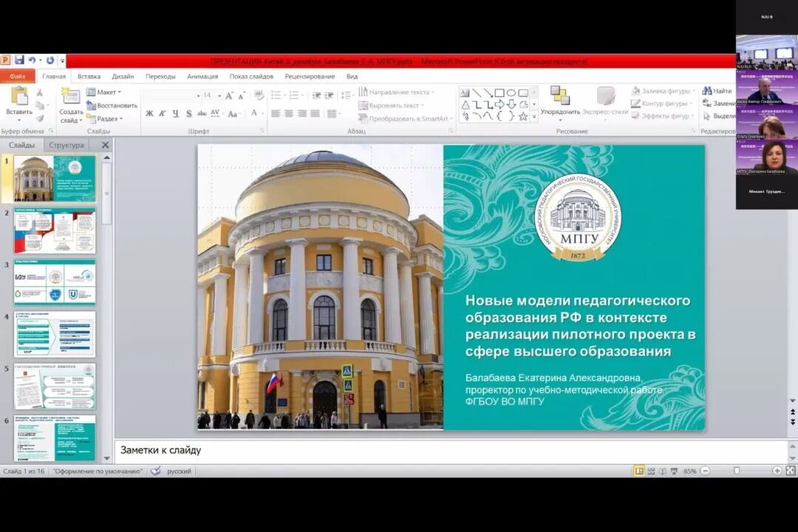The width and height of the screenshot is (798, 532).
Task: Switch to the Вставка ribbon tab
Action: [89, 76]
